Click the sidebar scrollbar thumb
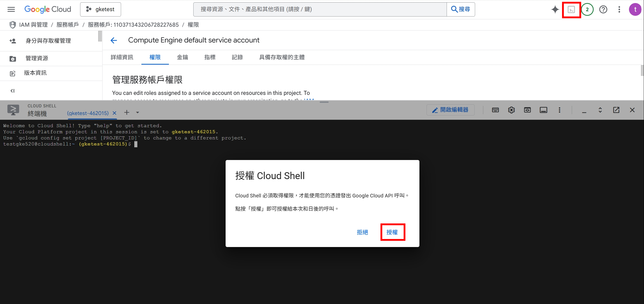The image size is (644, 304). [100, 36]
